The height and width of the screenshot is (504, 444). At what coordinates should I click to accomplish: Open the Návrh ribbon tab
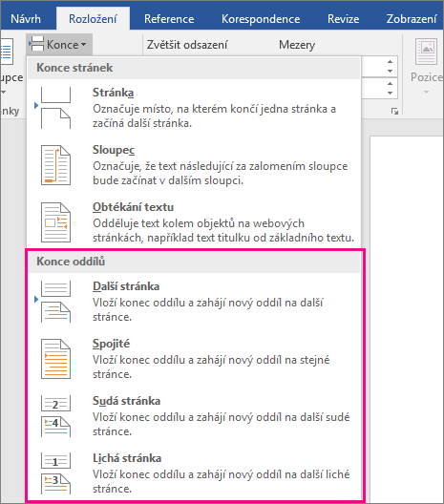pos(26,19)
